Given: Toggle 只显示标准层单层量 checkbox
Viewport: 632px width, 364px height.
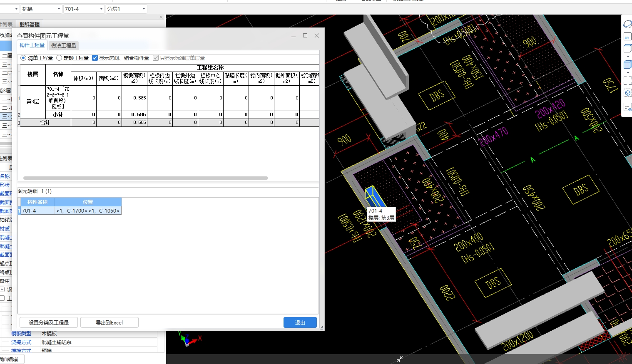Looking at the screenshot, I should [x=156, y=58].
